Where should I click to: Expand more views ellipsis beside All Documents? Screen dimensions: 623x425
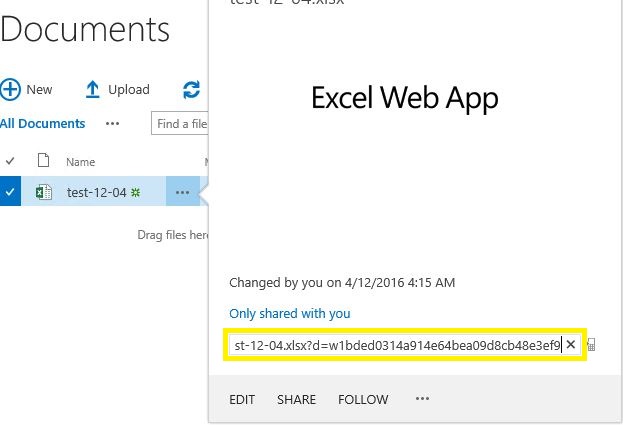112,124
